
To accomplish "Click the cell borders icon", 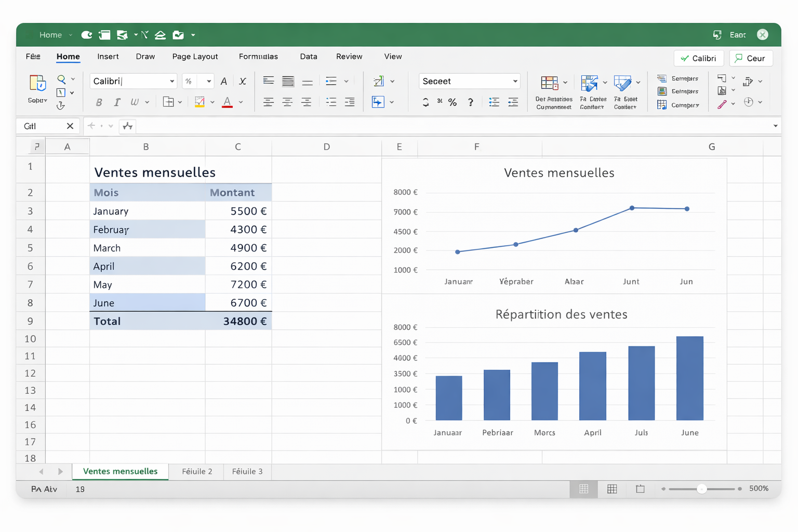I will [x=168, y=102].
